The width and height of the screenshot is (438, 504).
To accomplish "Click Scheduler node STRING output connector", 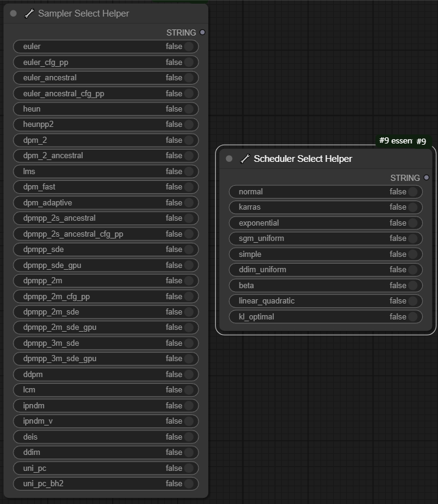I will [x=426, y=178].
